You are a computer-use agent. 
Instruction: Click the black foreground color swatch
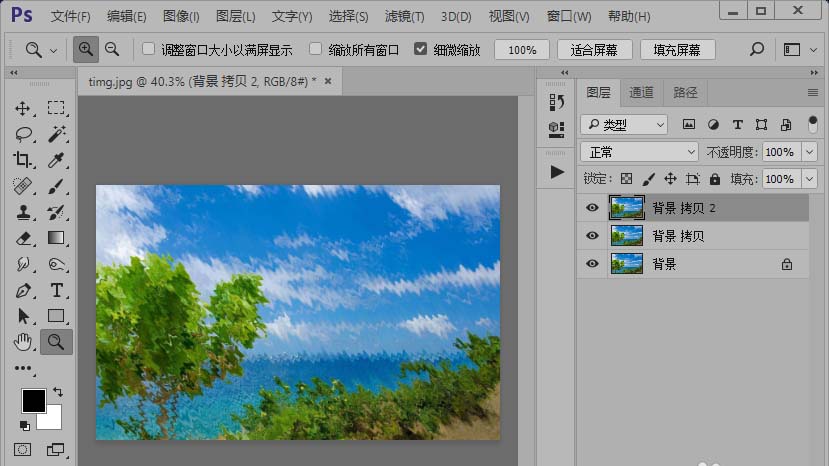(x=33, y=400)
